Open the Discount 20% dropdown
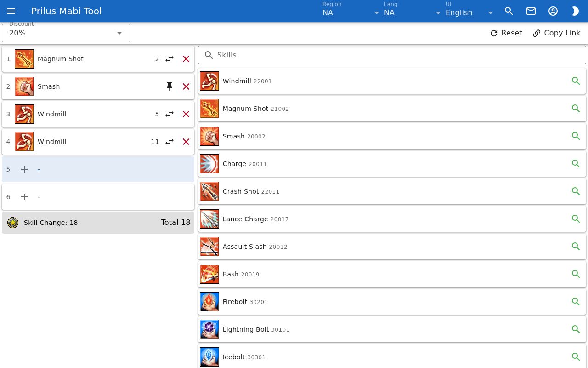The height and width of the screenshot is (368, 588). pos(66,33)
